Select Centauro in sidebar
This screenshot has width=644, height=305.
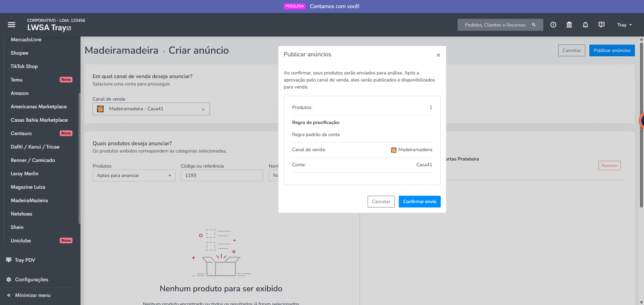point(21,133)
